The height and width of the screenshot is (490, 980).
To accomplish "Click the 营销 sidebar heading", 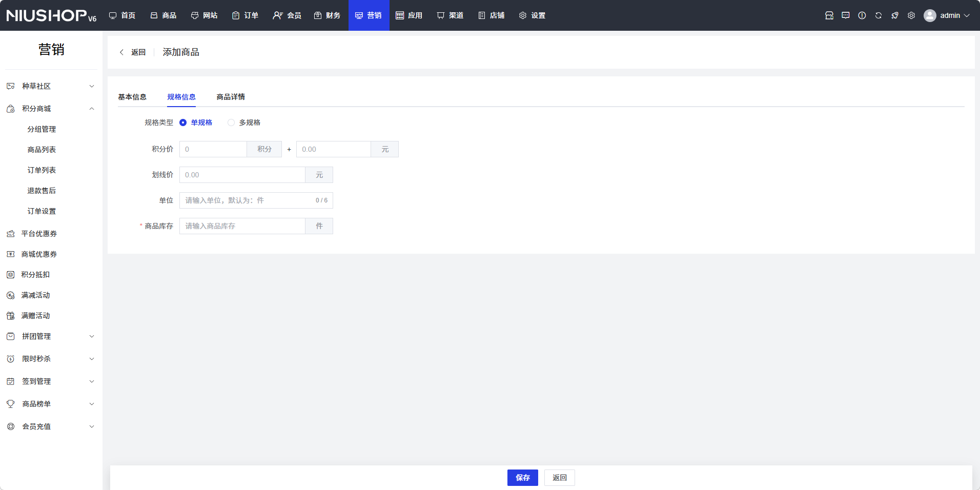I will (51, 50).
